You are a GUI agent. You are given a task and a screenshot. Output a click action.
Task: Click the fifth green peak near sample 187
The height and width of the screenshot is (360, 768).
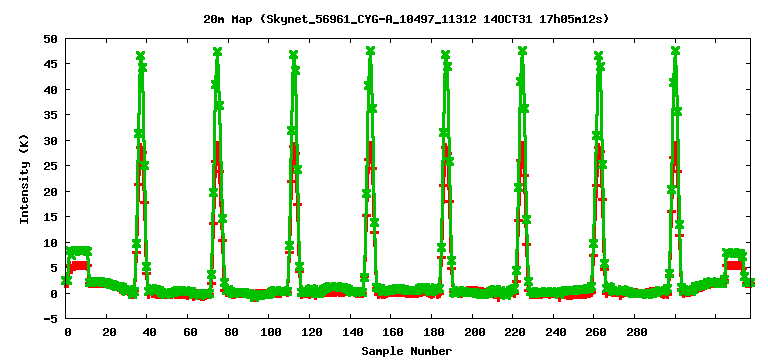(x=446, y=54)
